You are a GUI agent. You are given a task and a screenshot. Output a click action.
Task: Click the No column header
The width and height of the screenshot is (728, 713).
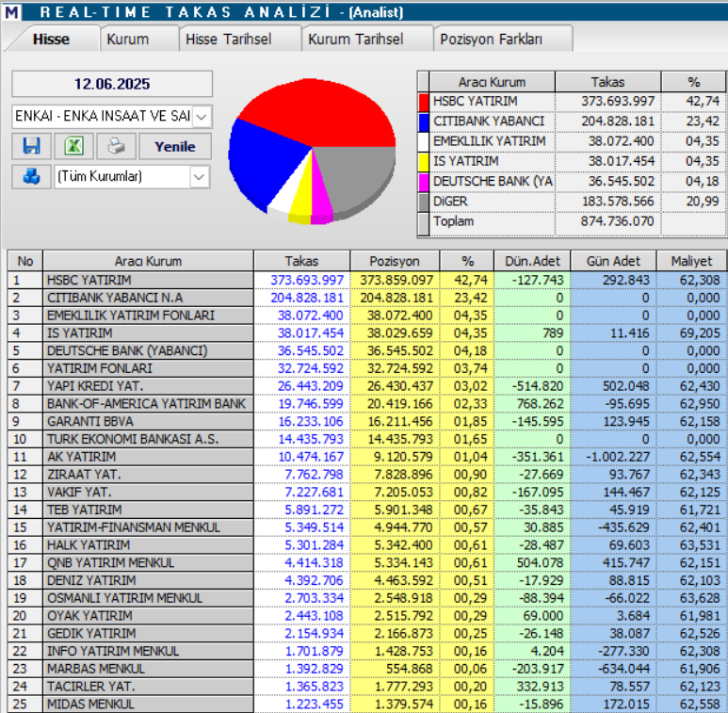pyautogui.click(x=25, y=261)
